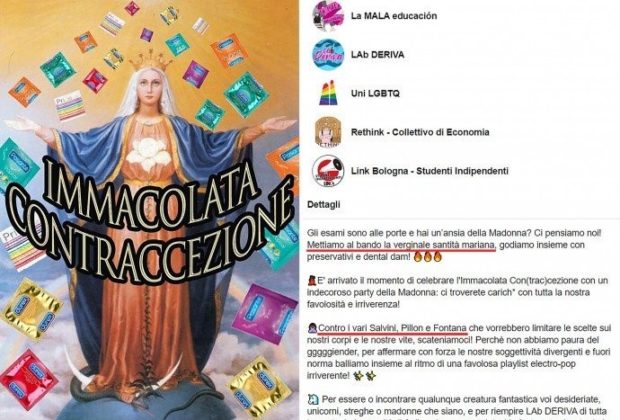Click the sparkle emojis after 'irriverente!'

(364, 376)
